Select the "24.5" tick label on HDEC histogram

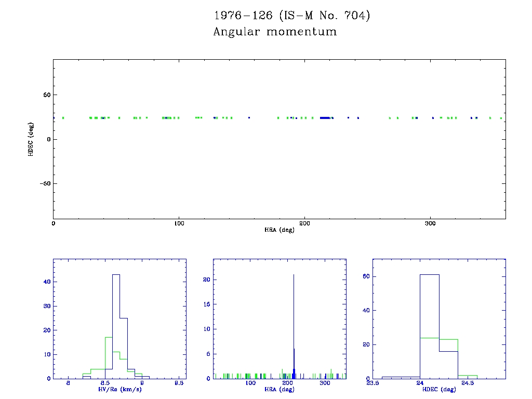tap(468, 384)
